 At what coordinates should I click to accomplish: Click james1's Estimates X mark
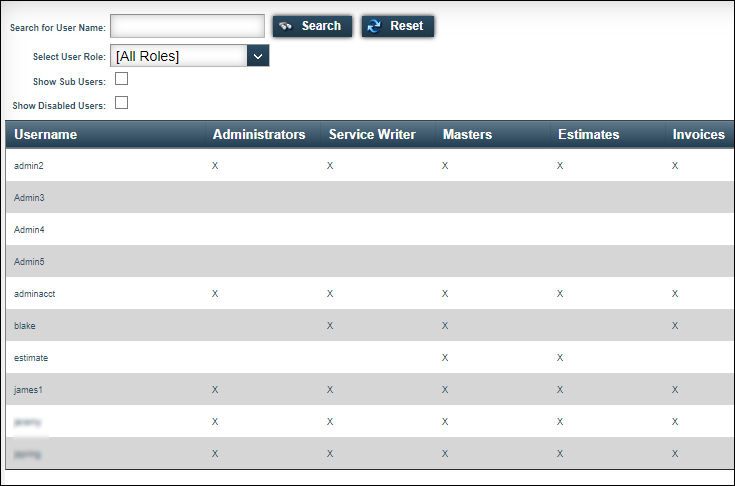click(x=560, y=389)
